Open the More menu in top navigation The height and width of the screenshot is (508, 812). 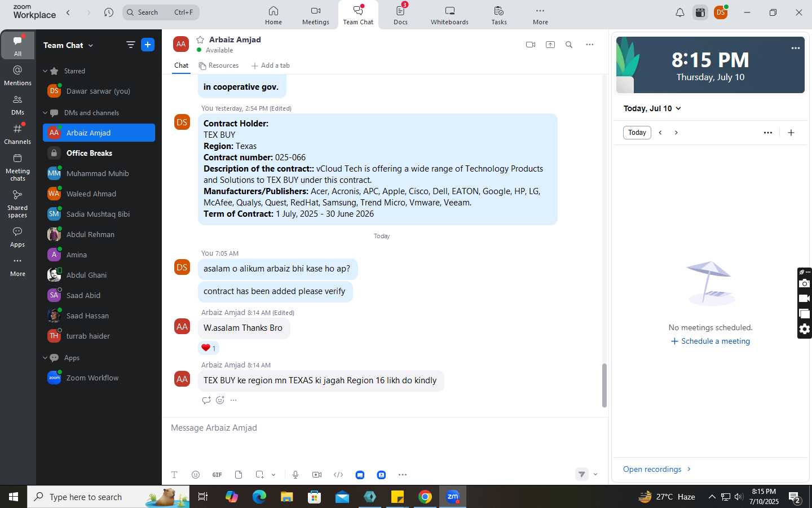click(x=540, y=15)
